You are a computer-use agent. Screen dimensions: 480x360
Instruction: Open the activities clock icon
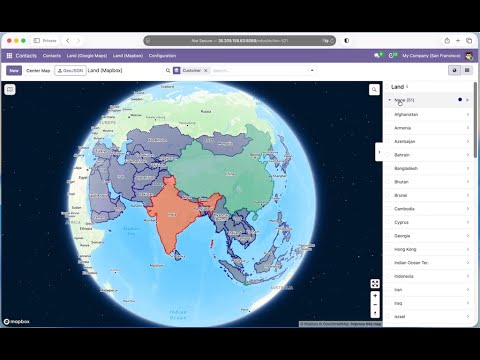point(392,55)
